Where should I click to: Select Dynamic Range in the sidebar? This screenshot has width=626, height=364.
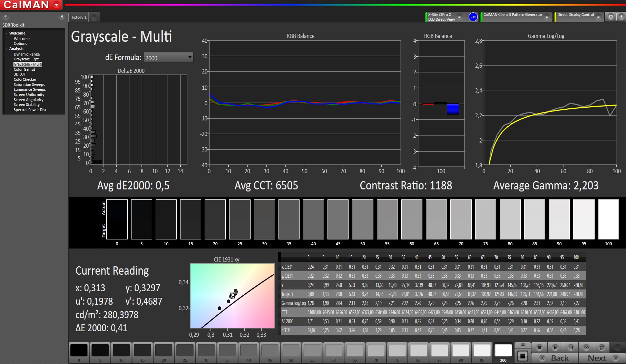point(27,54)
